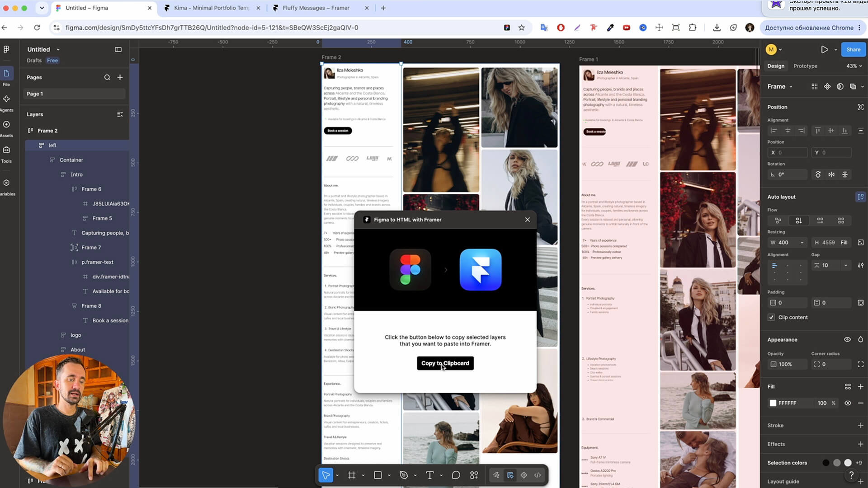Toggle appearance visibility eye icon
Viewport: 868px width, 488px height.
coord(847,339)
